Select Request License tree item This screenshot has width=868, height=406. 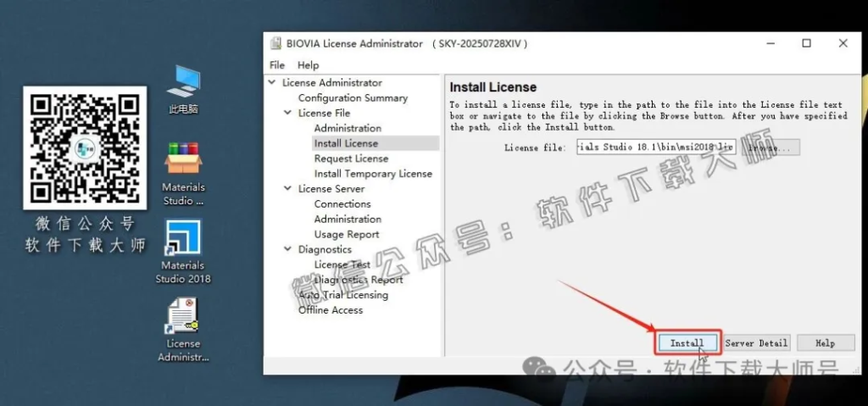pyautogui.click(x=351, y=159)
